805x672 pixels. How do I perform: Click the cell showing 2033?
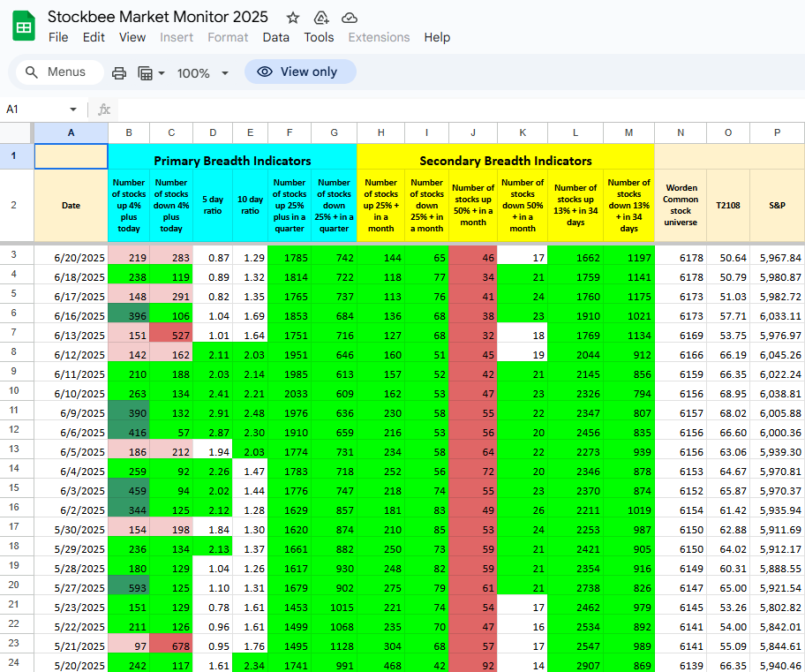(290, 391)
